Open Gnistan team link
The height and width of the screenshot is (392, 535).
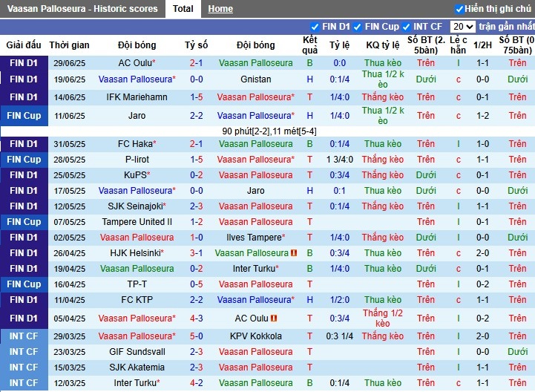255,79
